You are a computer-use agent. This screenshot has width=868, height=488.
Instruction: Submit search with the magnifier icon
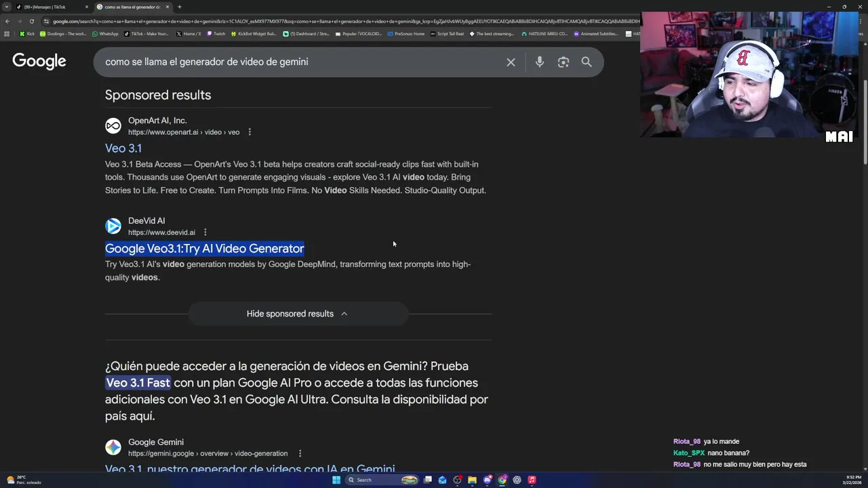point(587,62)
